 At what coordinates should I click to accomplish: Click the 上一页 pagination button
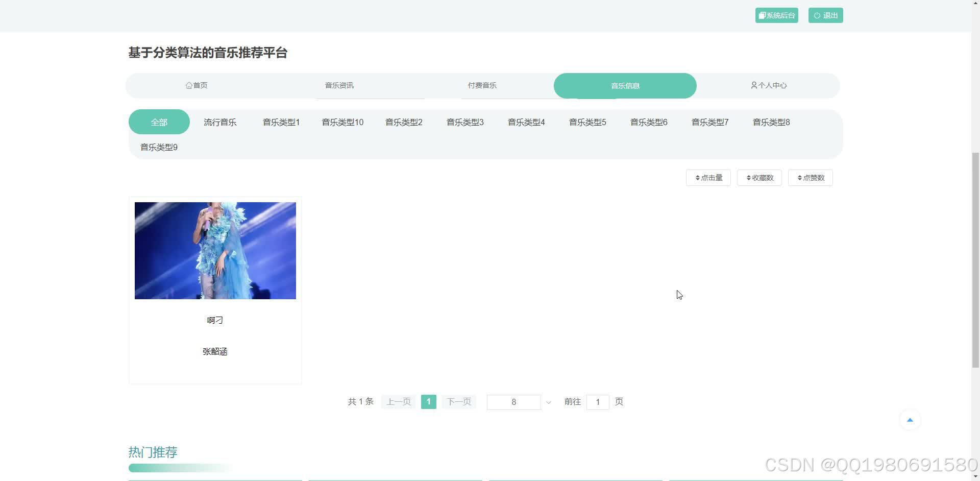click(398, 402)
